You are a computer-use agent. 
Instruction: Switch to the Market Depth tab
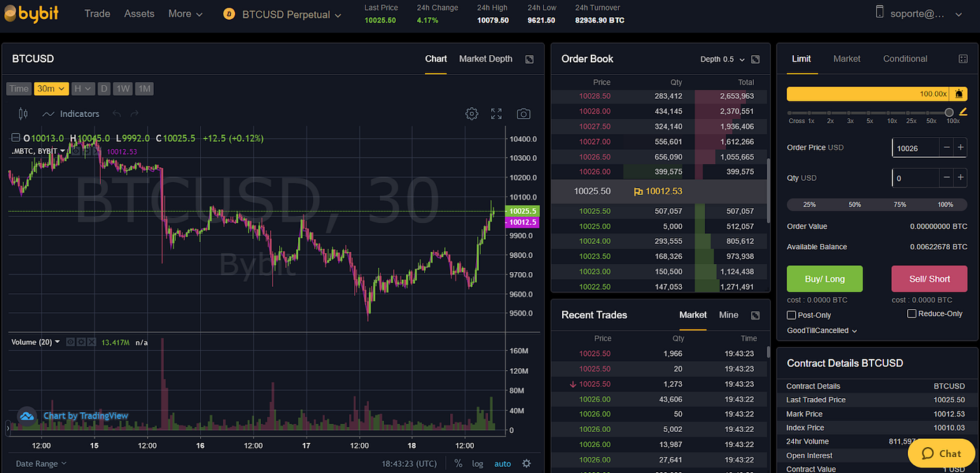click(485, 59)
